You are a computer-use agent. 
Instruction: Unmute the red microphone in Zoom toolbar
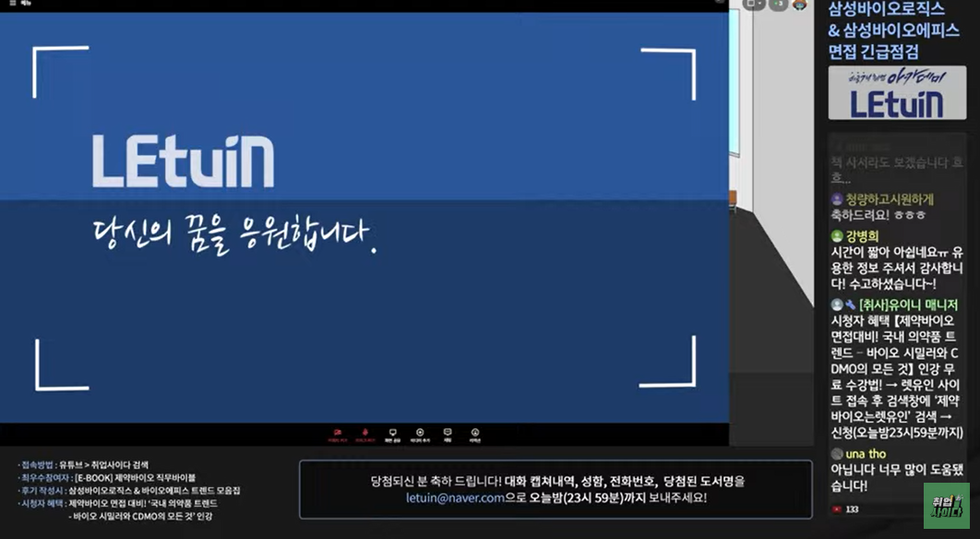[x=366, y=433]
